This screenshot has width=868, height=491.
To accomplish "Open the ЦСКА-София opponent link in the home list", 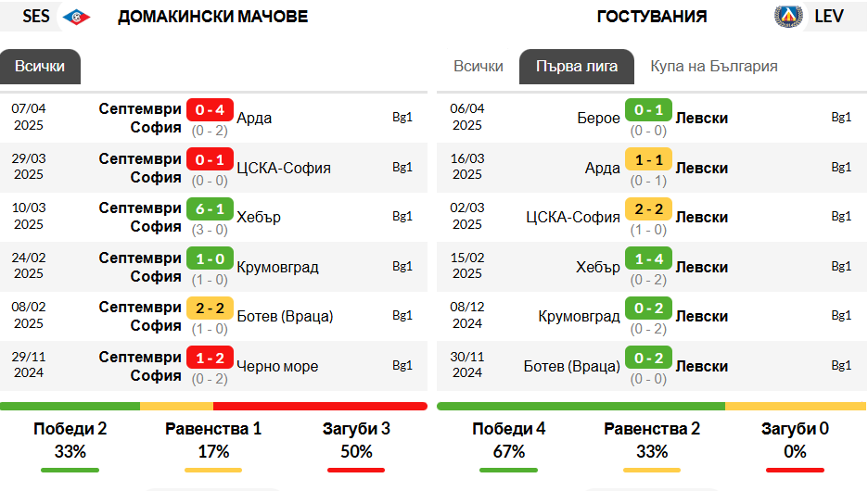I will [x=284, y=168].
